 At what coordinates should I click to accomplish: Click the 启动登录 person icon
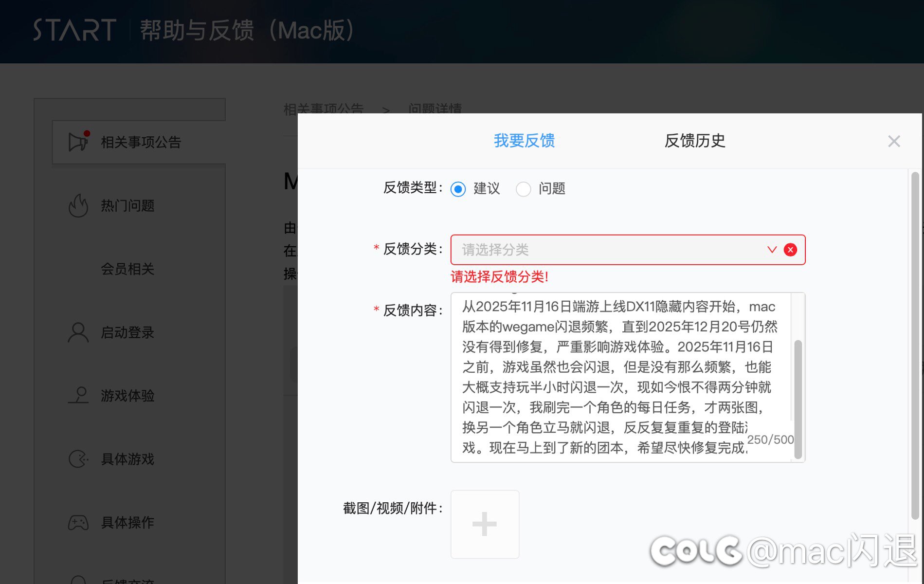tap(78, 332)
